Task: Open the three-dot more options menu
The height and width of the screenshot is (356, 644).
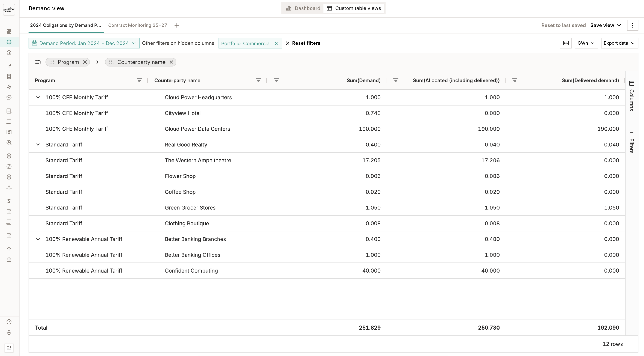Action: click(x=632, y=26)
